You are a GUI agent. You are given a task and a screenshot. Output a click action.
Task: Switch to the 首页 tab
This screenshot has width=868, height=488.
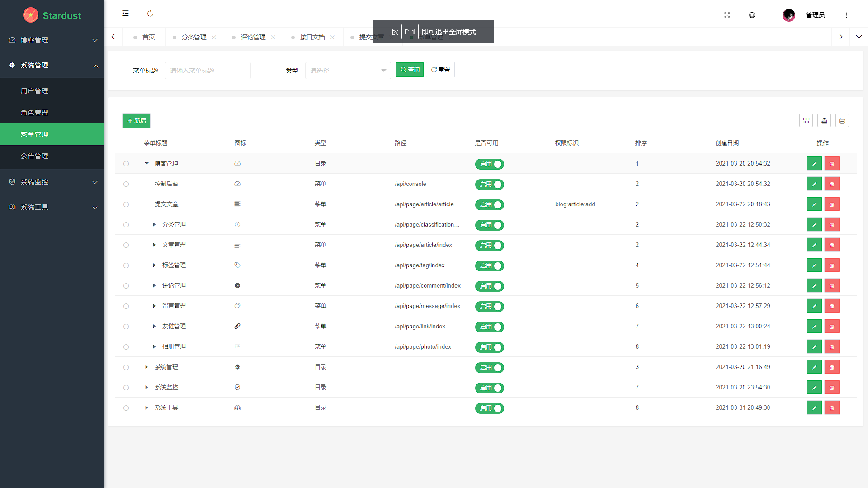pyautogui.click(x=144, y=37)
